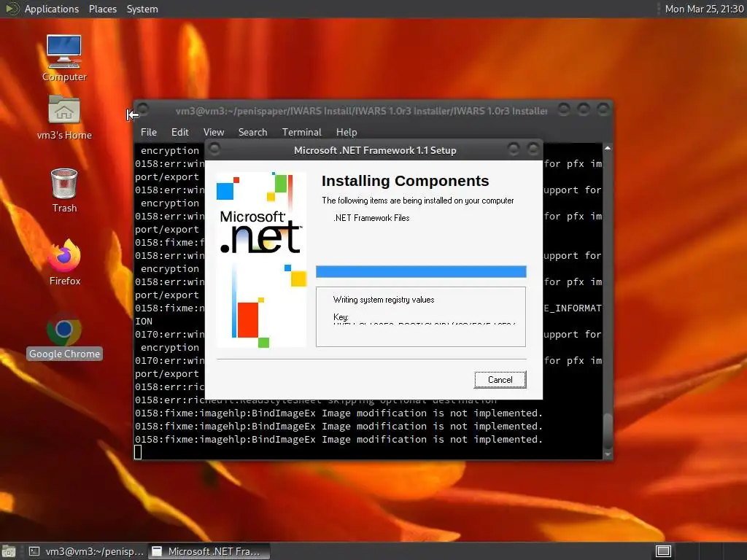Screen dimensions: 747x560
Task: Click the terminal vertical scrollbar thumb
Action: (x=608, y=430)
